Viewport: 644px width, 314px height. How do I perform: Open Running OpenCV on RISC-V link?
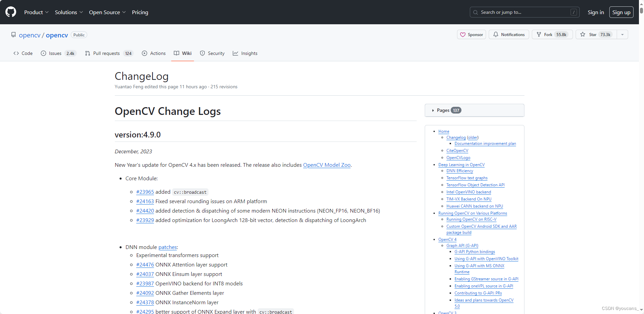click(x=471, y=219)
